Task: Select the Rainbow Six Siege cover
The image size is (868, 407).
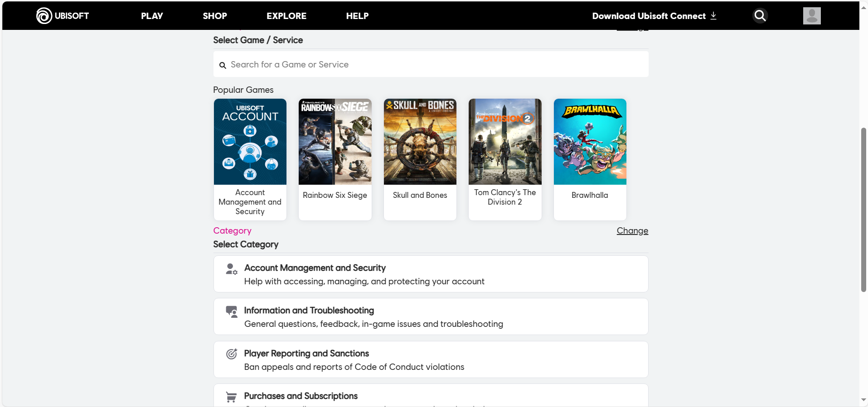Action: (335, 142)
